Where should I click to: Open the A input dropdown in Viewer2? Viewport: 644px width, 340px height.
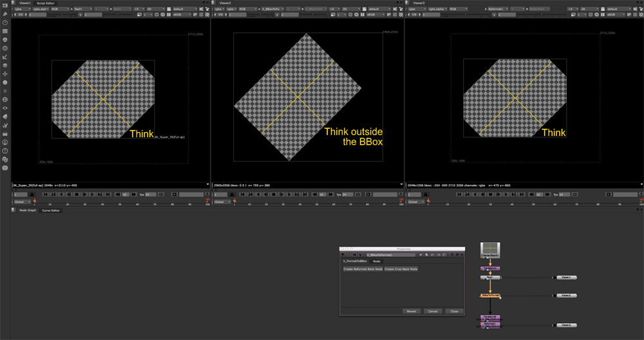[x=272, y=9]
